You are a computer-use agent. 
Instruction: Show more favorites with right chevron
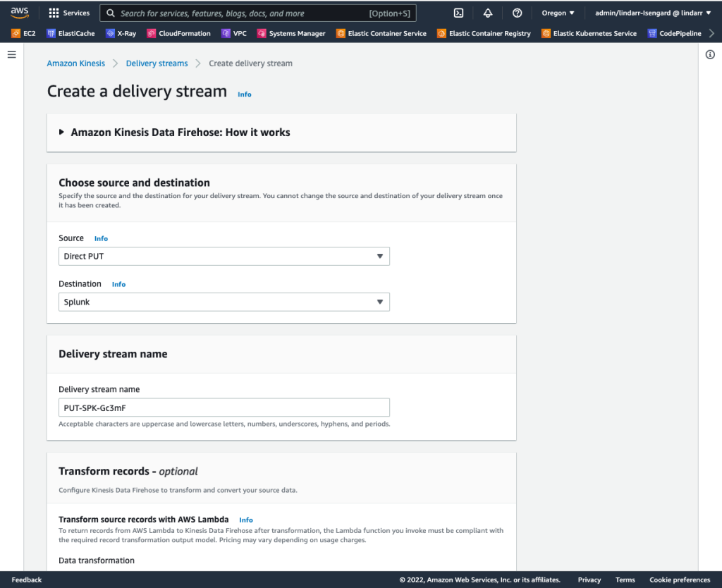pyautogui.click(x=712, y=33)
